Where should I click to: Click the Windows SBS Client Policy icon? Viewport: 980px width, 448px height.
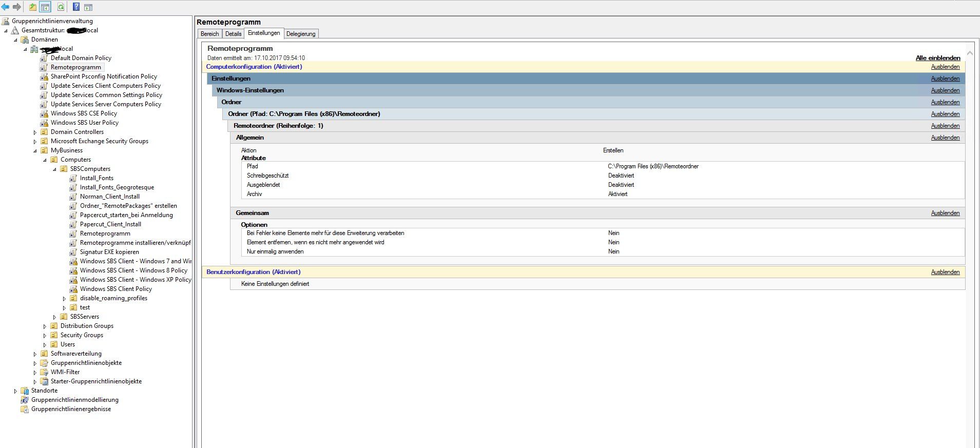[73, 289]
